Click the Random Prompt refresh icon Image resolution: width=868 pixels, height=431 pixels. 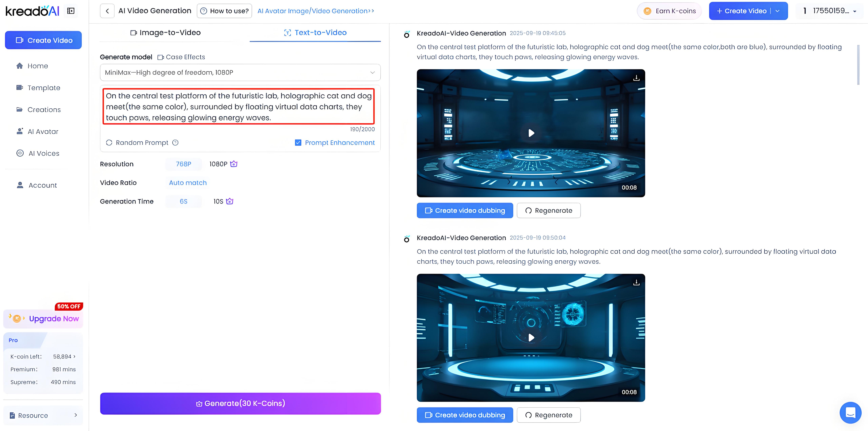[109, 142]
